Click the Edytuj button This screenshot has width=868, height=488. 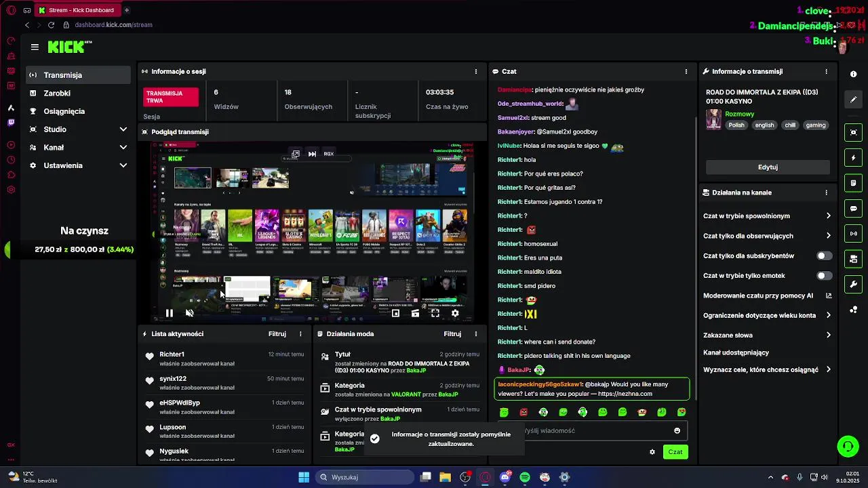tap(768, 167)
